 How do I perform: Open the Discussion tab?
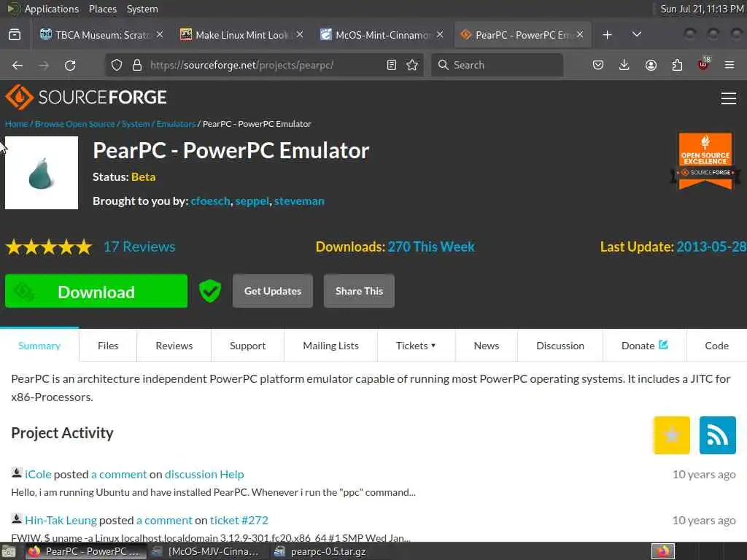[560, 346]
